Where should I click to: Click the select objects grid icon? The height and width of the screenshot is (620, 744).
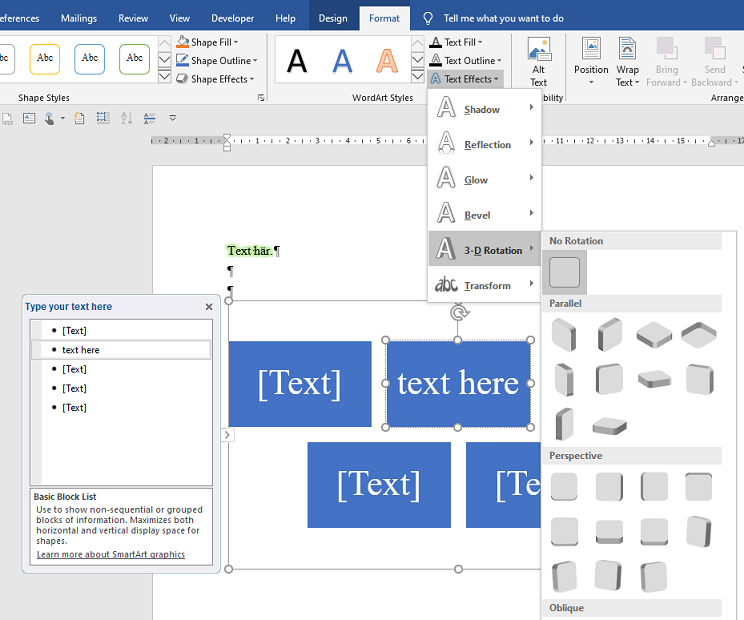click(x=103, y=118)
